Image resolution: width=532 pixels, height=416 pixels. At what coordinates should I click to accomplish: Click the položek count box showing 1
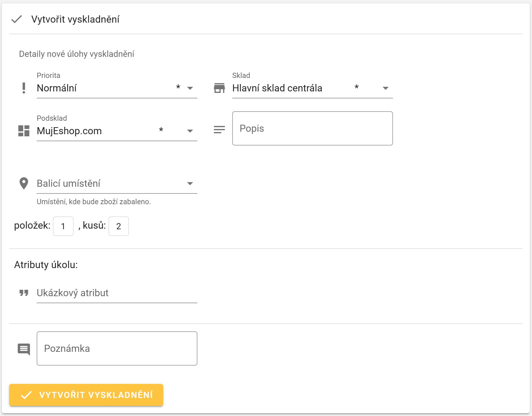(x=63, y=226)
